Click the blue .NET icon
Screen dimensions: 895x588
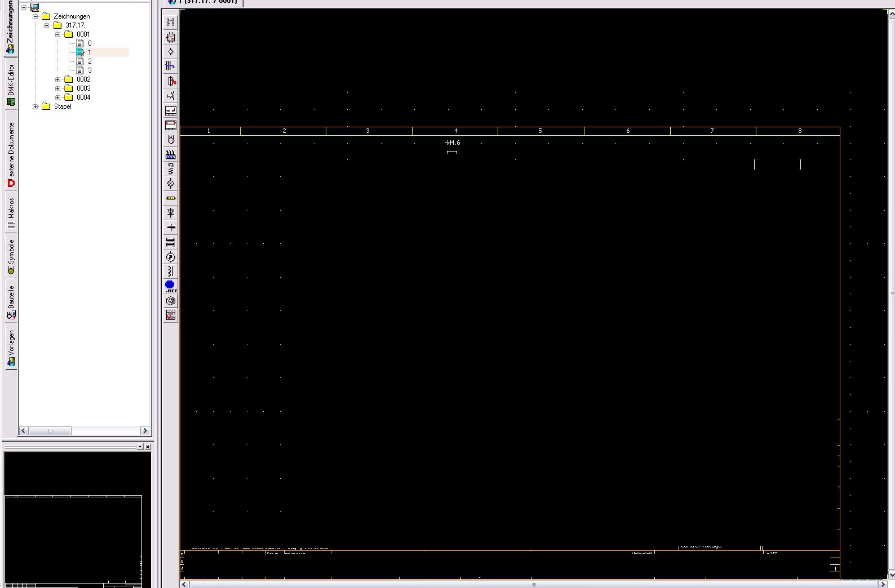coord(171,286)
